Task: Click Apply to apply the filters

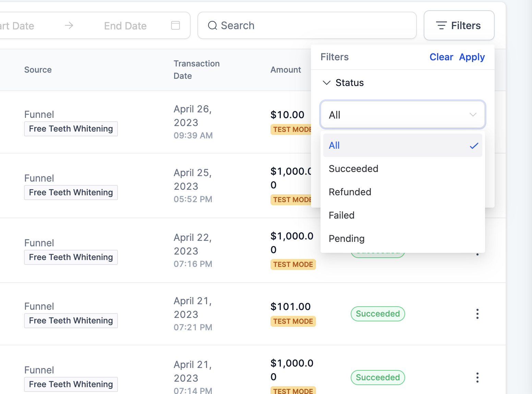Action: click(x=472, y=57)
